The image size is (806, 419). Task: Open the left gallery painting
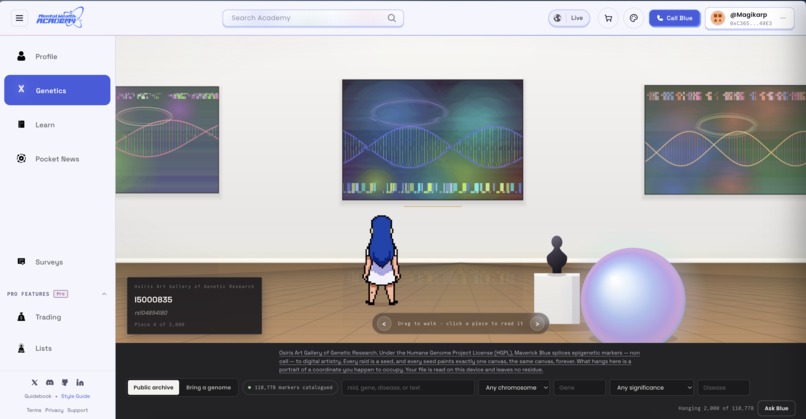(x=168, y=140)
